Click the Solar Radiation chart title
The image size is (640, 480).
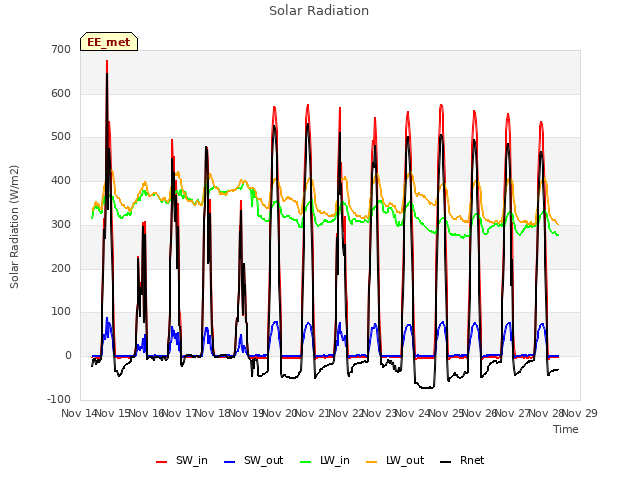[319, 11]
